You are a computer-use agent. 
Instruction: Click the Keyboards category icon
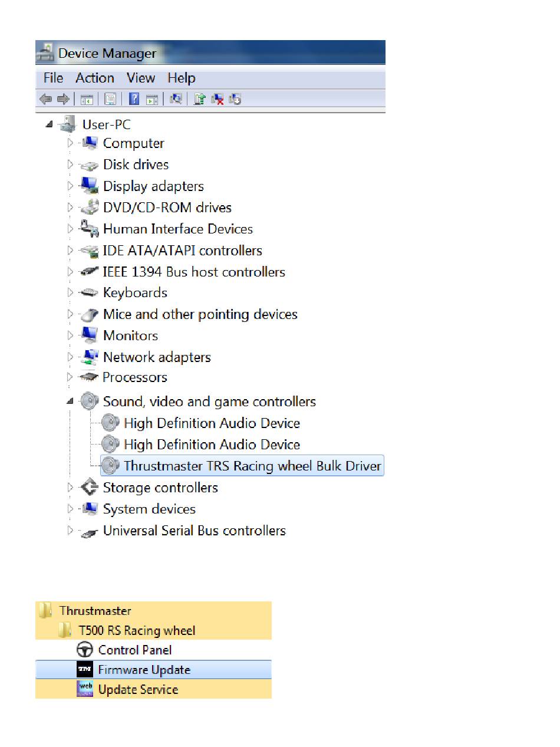(x=90, y=293)
